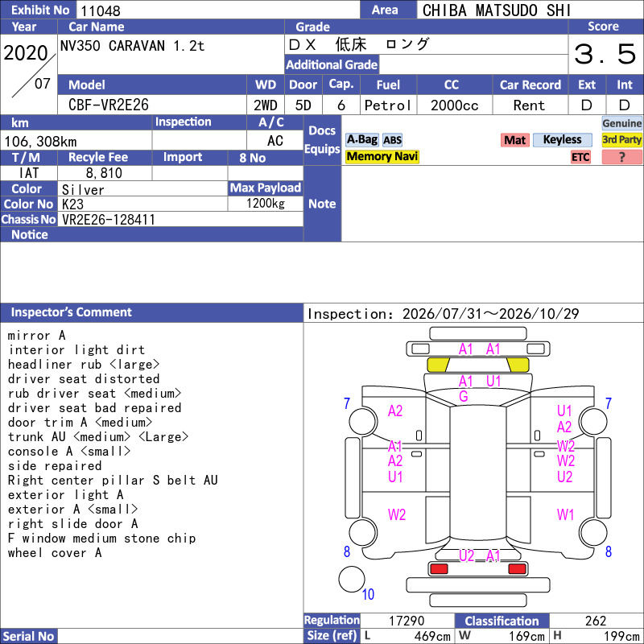Click the AC value under A/C
Image resolution: width=644 pixels, height=644 pixels.
[275, 141]
